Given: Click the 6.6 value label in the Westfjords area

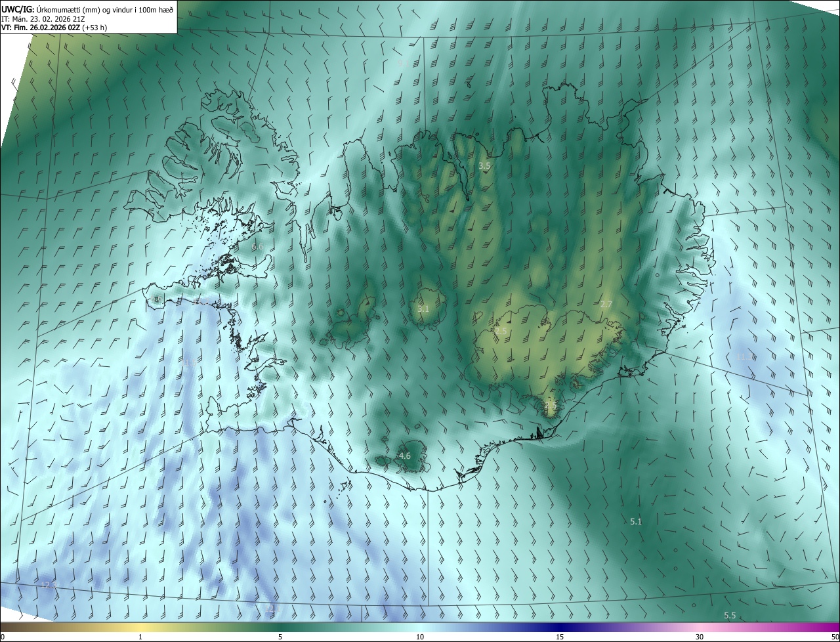Looking at the screenshot, I should point(257,246).
